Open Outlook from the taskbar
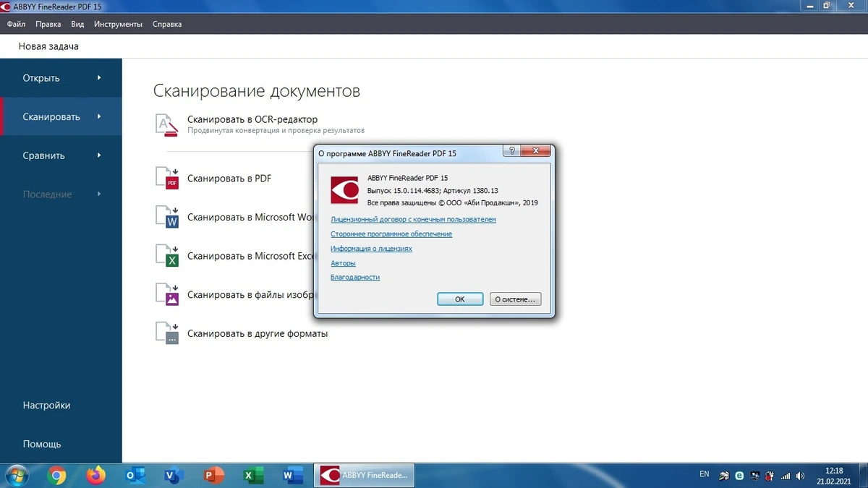Viewport: 868px width, 488px height. point(135,475)
